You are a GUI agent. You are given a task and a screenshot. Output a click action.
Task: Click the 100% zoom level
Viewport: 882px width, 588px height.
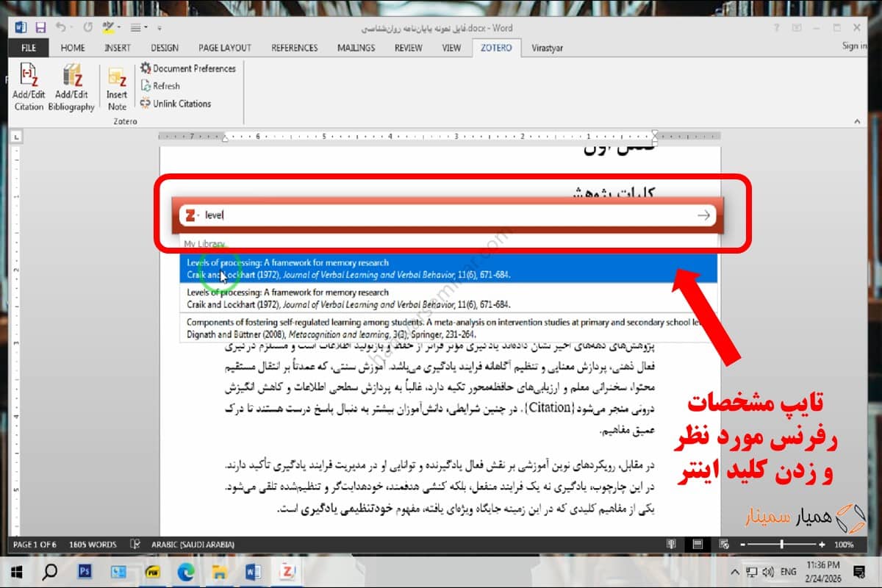(844, 545)
